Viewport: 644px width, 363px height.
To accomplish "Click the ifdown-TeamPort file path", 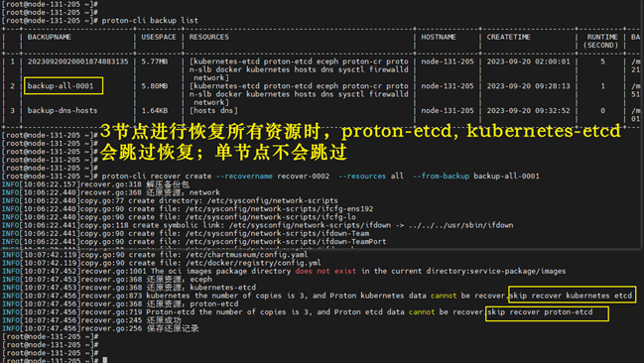I will click(286, 242).
